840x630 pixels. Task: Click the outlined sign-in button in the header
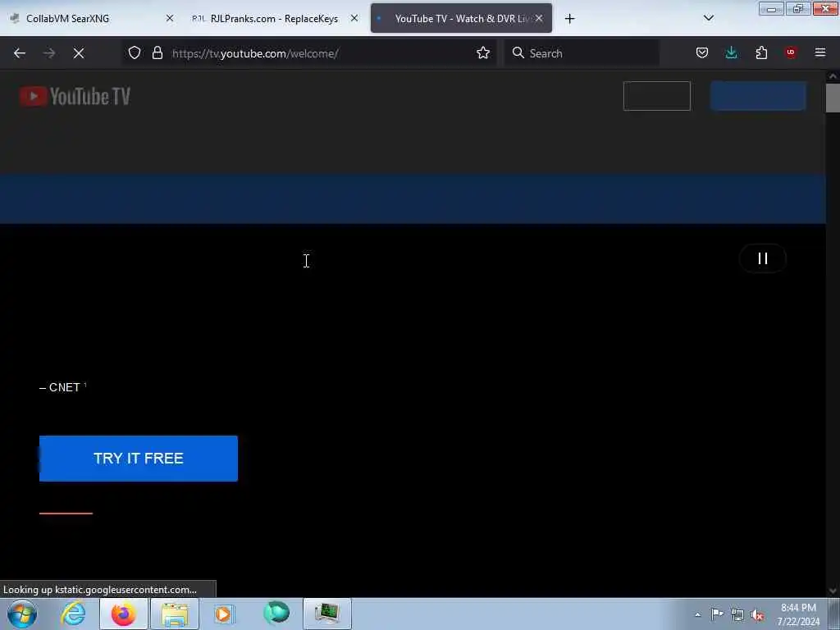(657, 96)
